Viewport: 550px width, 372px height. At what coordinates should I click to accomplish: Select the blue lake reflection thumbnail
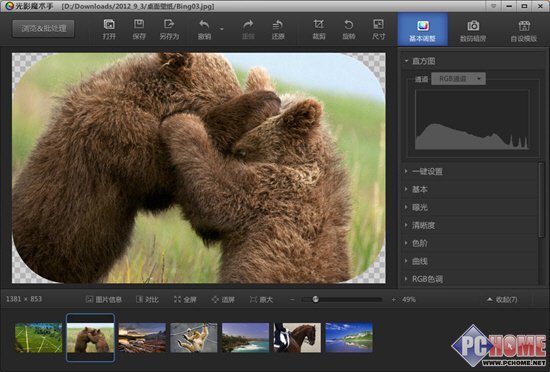pos(349,338)
